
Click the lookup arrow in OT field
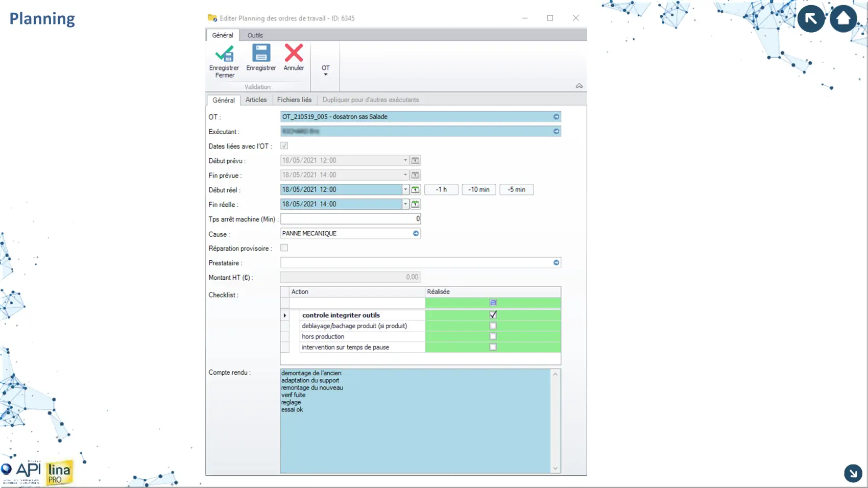pos(556,117)
